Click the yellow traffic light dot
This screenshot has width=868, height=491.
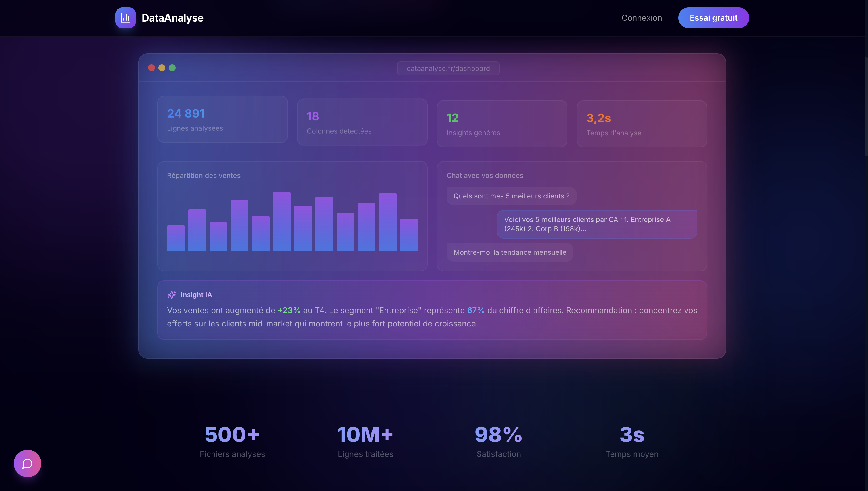(x=162, y=68)
